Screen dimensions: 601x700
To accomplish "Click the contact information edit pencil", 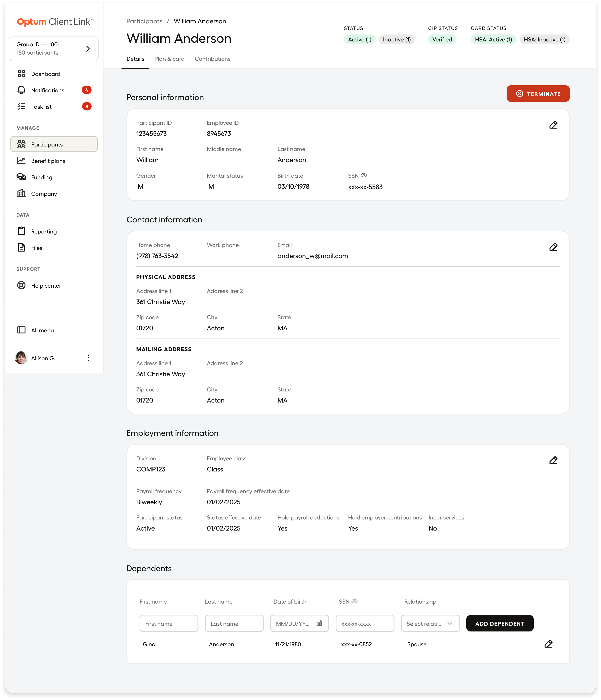I will coord(553,247).
